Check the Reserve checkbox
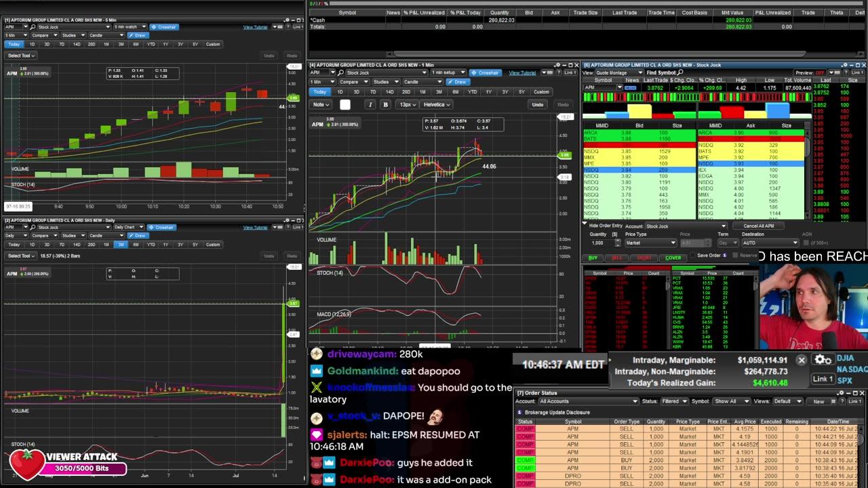868x488 pixels. (735, 255)
